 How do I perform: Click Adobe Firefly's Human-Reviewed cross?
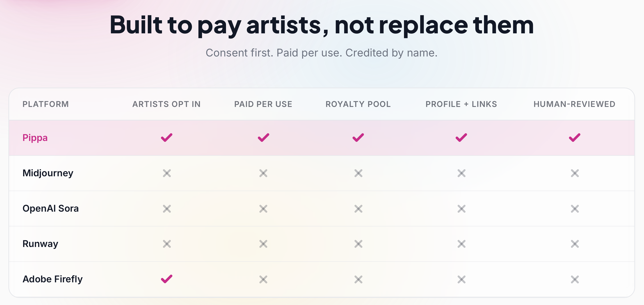[575, 279]
